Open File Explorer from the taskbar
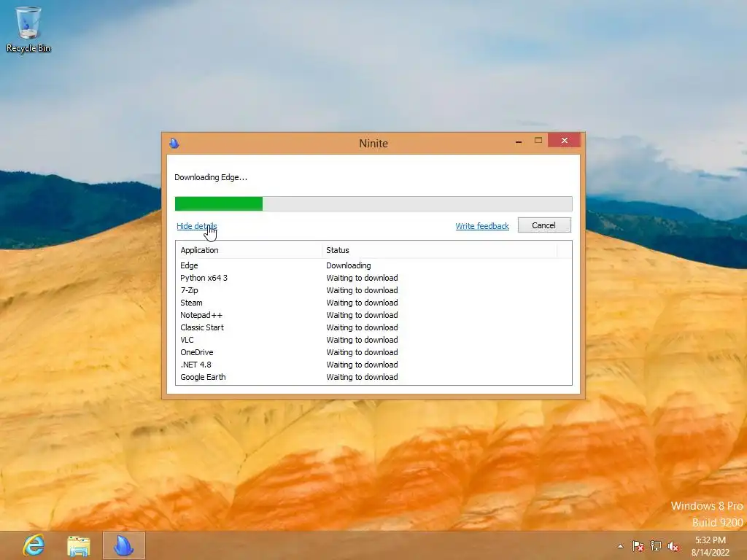 click(79, 545)
